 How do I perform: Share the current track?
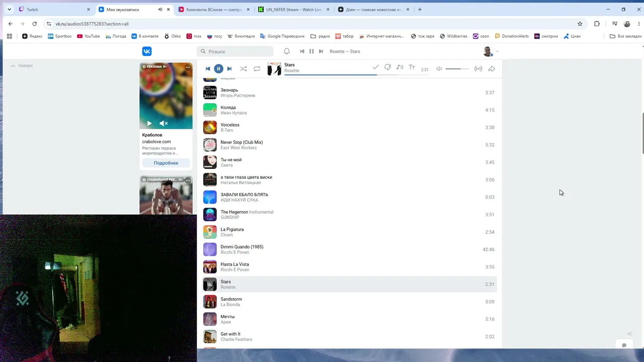tap(492, 69)
